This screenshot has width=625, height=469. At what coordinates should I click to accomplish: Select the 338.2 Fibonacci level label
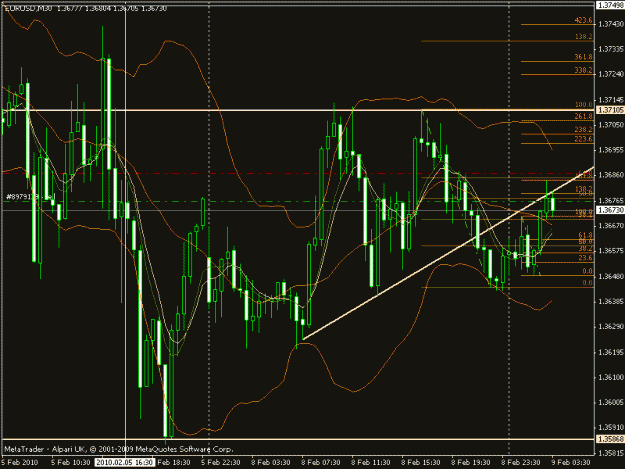coord(584,71)
